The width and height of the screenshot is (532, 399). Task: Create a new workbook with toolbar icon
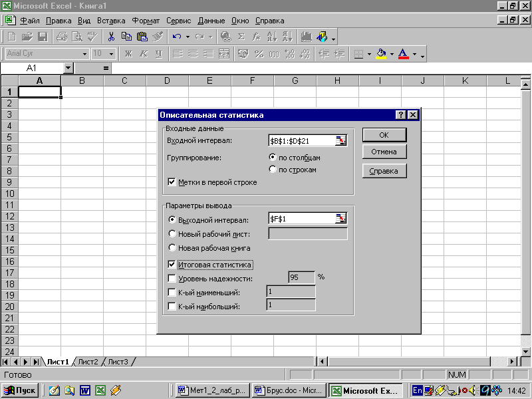click(12, 37)
